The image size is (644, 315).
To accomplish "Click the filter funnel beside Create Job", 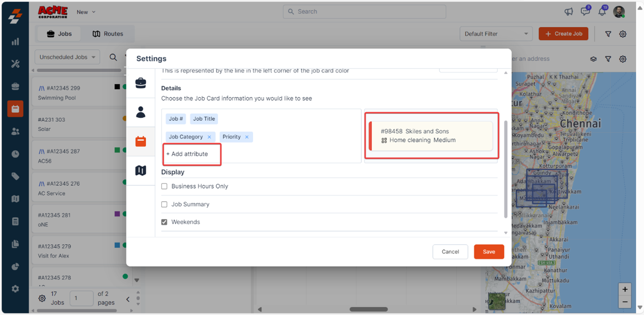I will pyautogui.click(x=608, y=34).
